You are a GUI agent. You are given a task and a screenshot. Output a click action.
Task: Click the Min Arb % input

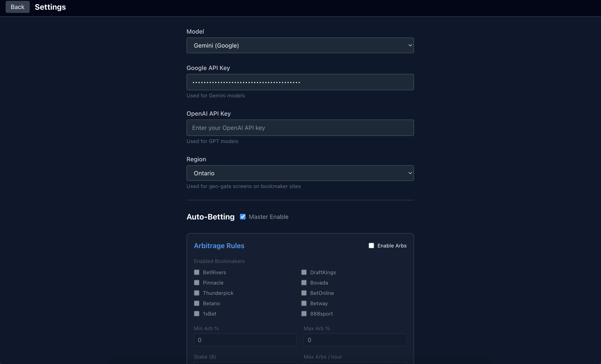click(245, 340)
